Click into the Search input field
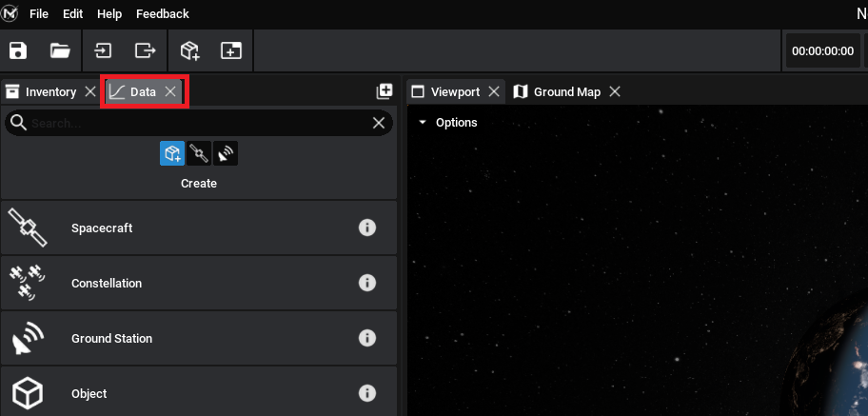Screen dimensions: 868x416 coord(199,123)
